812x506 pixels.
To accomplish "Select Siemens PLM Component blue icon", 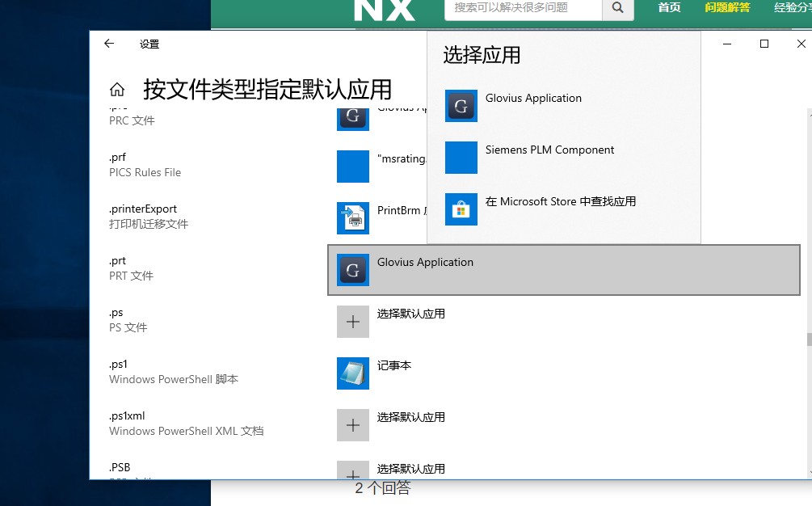I will click(461, 158).
